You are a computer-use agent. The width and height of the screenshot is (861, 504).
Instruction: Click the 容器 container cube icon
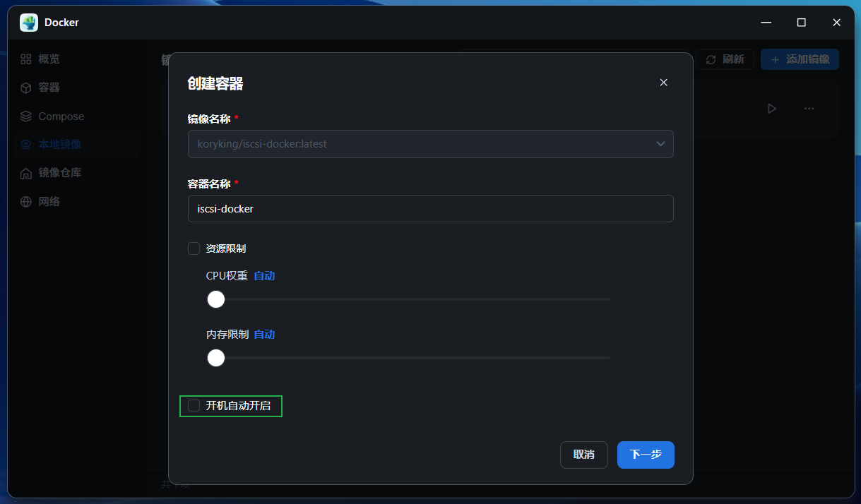point(26,88)
